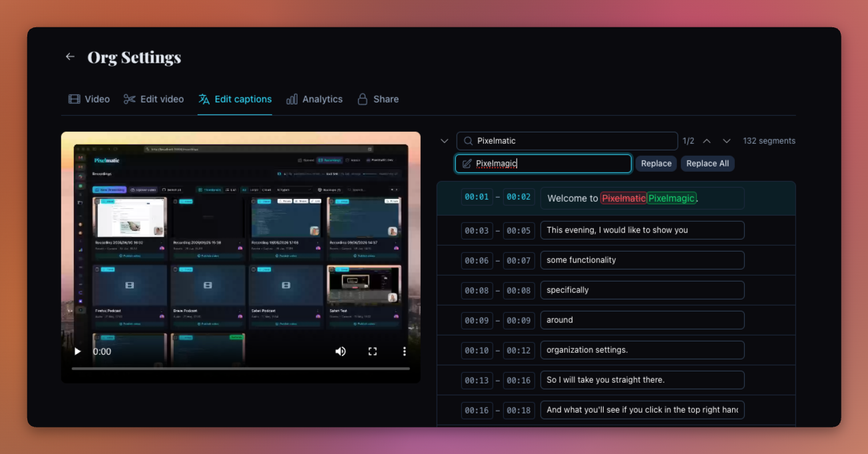Click the Replace button
This screenshot has height=454, width=868.
click(x=656, y=164)
